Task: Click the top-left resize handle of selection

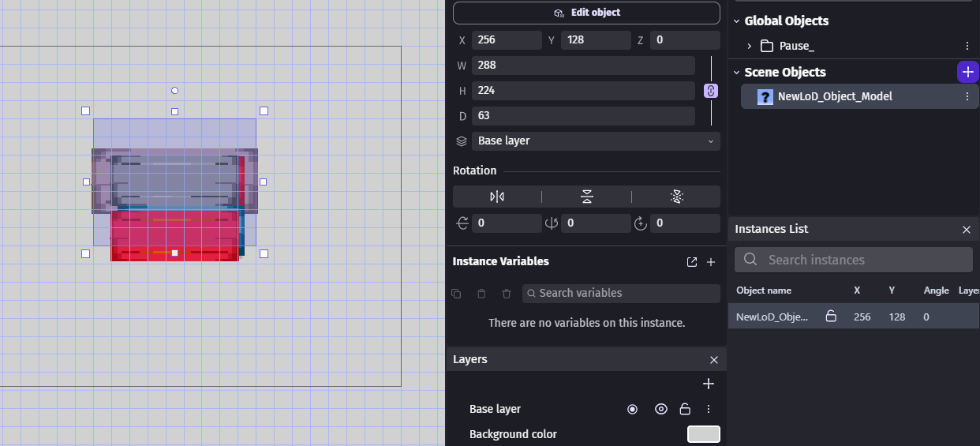Action: [86, 111]
